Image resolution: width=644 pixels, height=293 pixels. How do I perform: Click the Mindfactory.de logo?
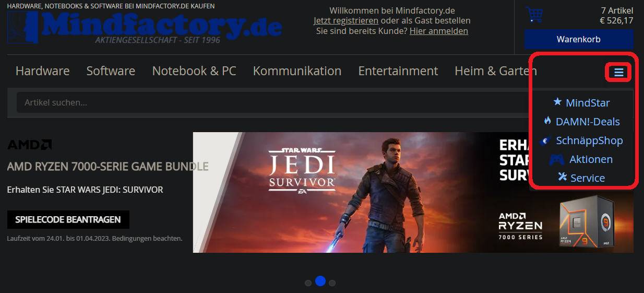point(145,27)
